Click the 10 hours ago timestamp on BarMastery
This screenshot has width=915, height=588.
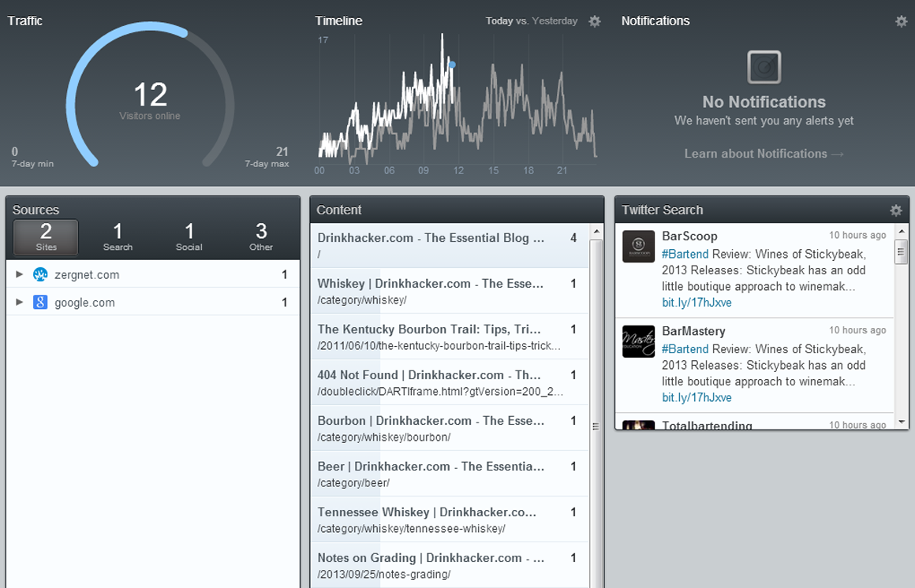(x=857, y=330)
